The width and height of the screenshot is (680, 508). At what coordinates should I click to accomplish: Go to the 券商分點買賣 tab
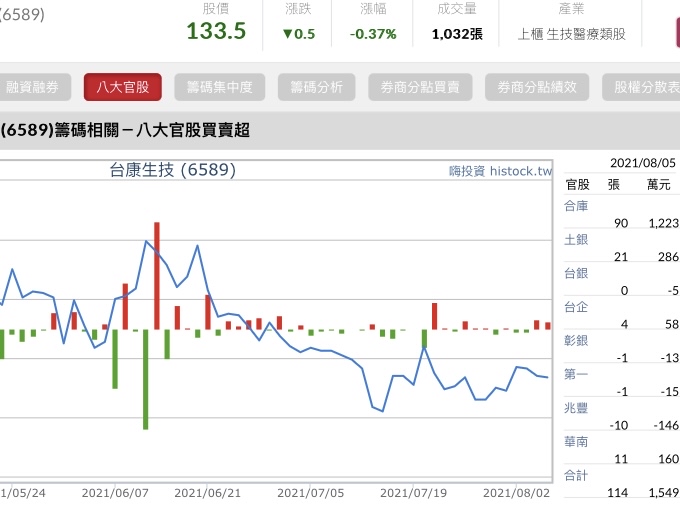[x=420, y=87]
